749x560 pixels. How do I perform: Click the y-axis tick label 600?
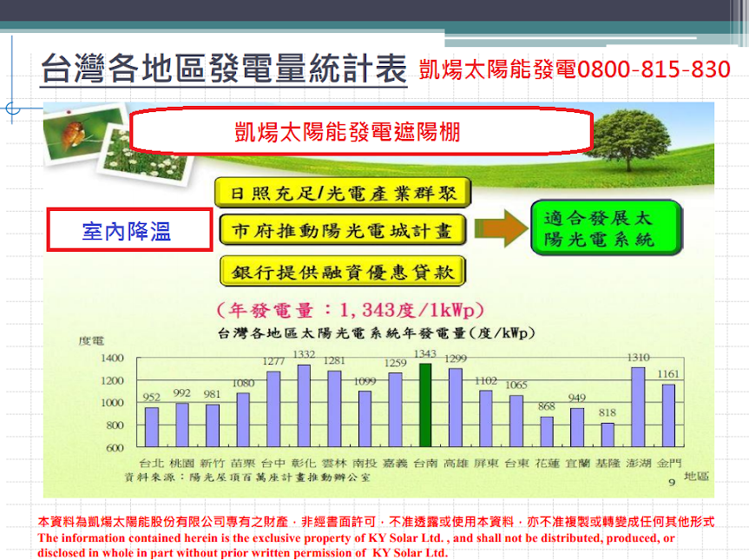coord(115,448)
